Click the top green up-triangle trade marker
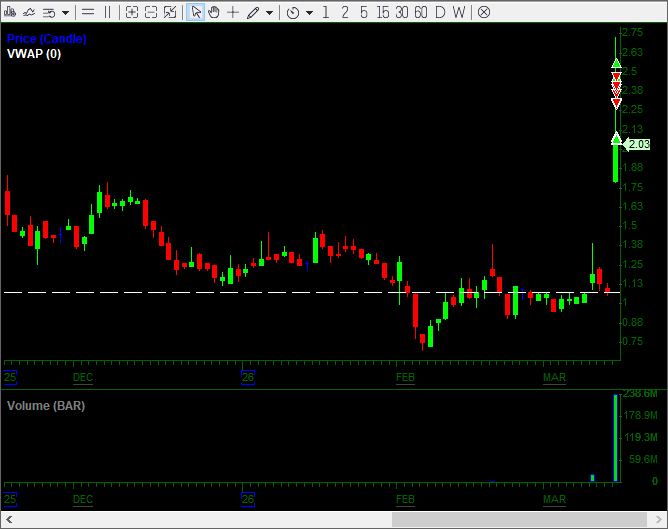The image size is (668, 529). pyautogui.click(x=616, y=63)
